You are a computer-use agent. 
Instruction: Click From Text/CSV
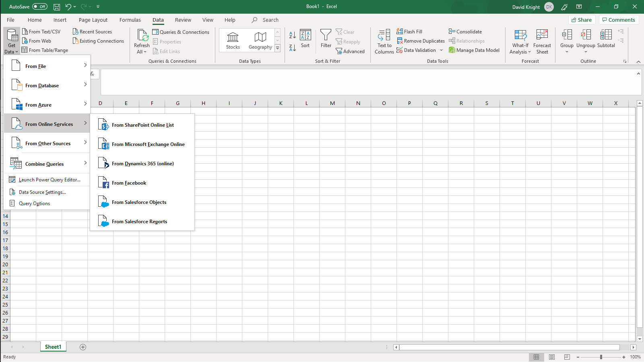[41, 31]
